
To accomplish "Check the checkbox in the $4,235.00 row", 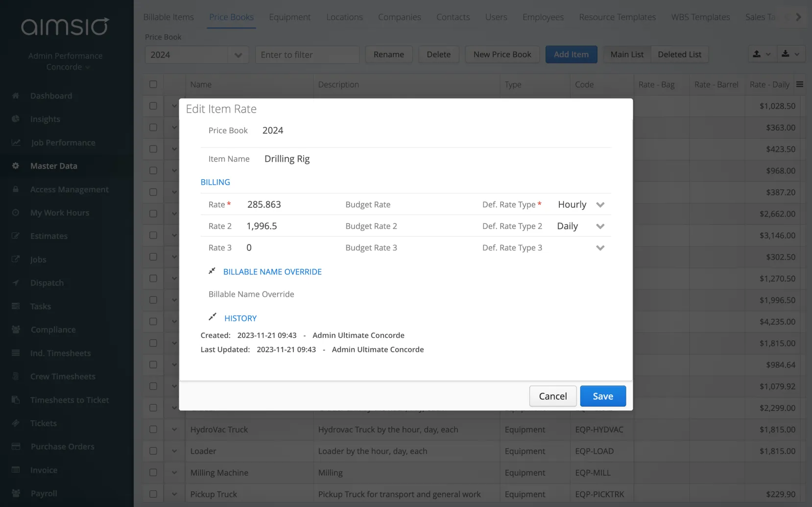I will [153, 321].
